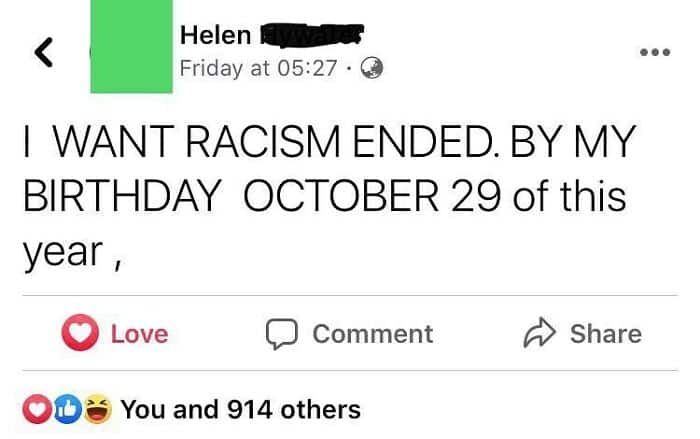Click the 'I WANT RACISM ENDED' post text
The height and width of the screenshot is (439, 700).
[x=259, y=141]
